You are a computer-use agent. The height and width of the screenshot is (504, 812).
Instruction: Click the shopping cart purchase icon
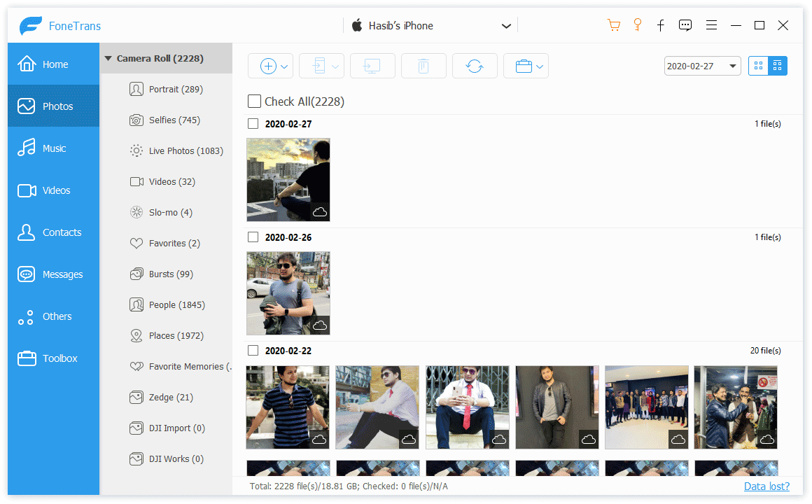614,24
